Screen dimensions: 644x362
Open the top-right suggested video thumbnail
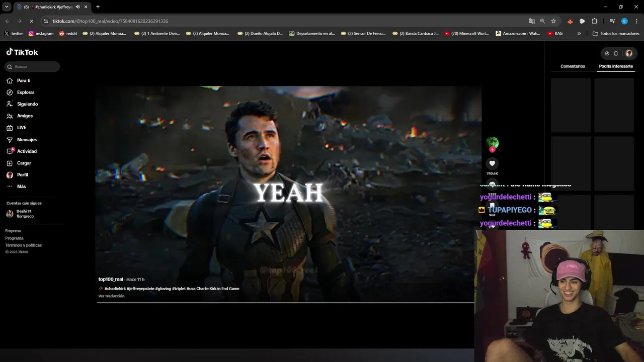[x=614, y=105]
